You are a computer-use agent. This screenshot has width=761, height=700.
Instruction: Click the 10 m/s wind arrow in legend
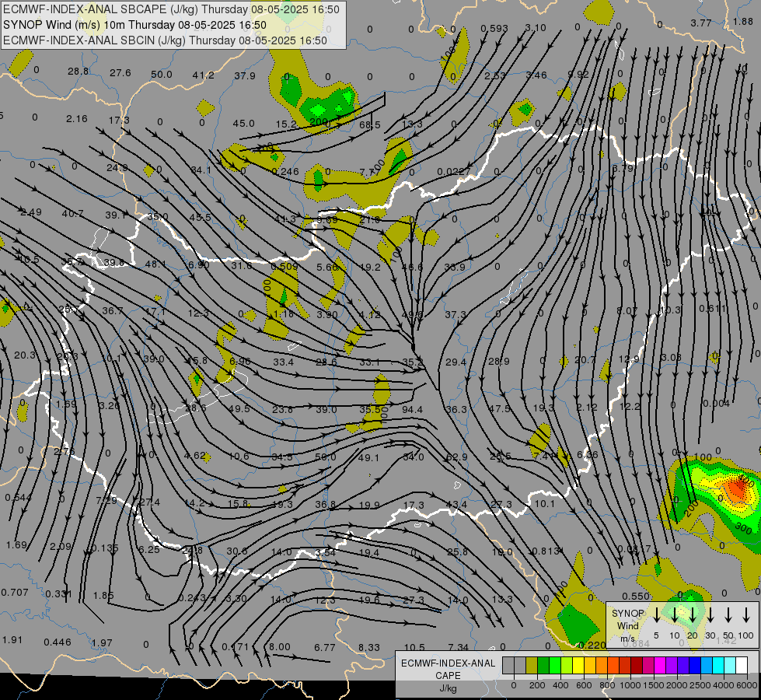[x=674, y=615]
